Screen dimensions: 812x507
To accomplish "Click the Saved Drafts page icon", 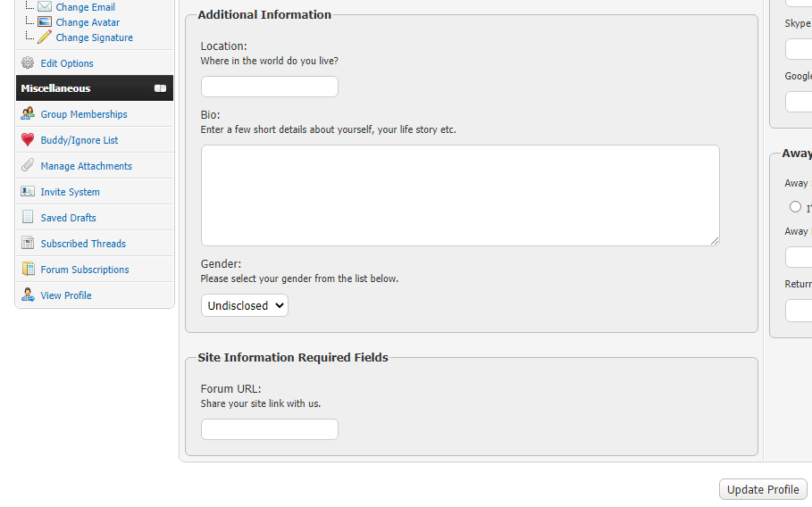I will (28, 218).
